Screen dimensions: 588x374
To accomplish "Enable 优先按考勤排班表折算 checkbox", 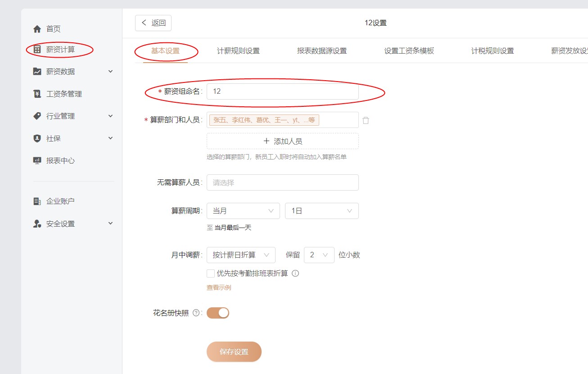I will coord(210,274).
